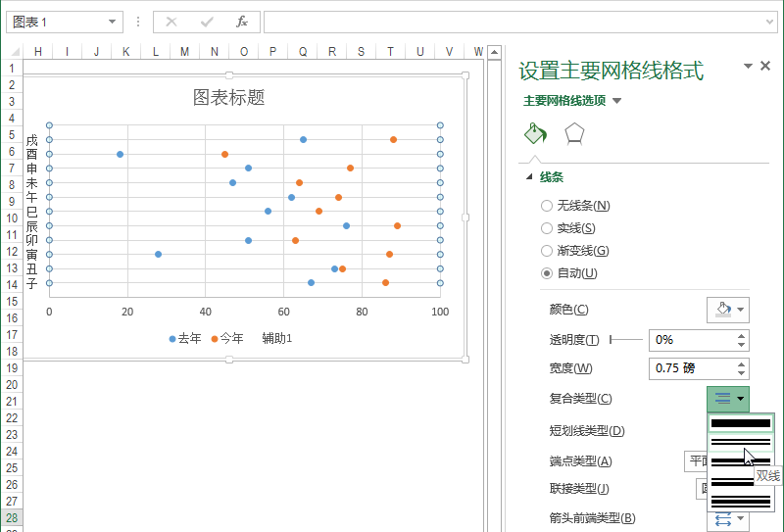Choose the single solid line compound type
The image size is (784, 532).
click(741, 423)
